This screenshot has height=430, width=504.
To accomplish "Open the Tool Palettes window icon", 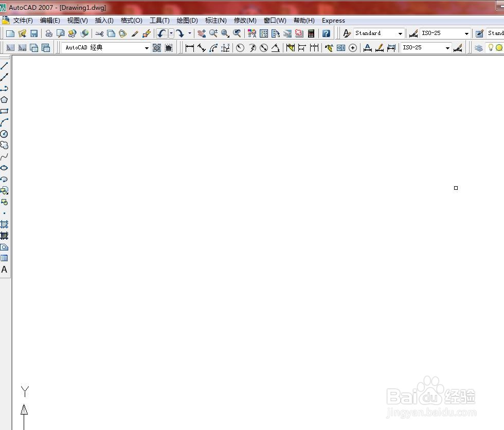I will 276,33.
